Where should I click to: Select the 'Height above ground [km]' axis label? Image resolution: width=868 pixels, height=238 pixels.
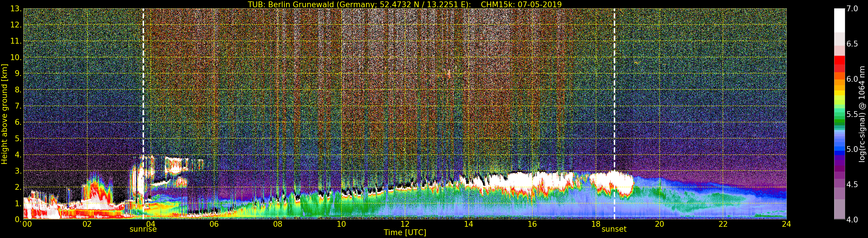4,114
